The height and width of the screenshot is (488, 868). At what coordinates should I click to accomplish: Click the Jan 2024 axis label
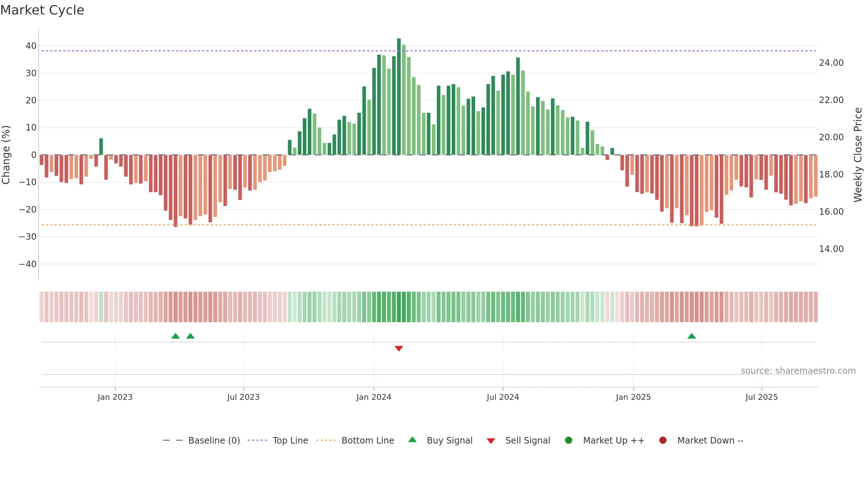374,397
